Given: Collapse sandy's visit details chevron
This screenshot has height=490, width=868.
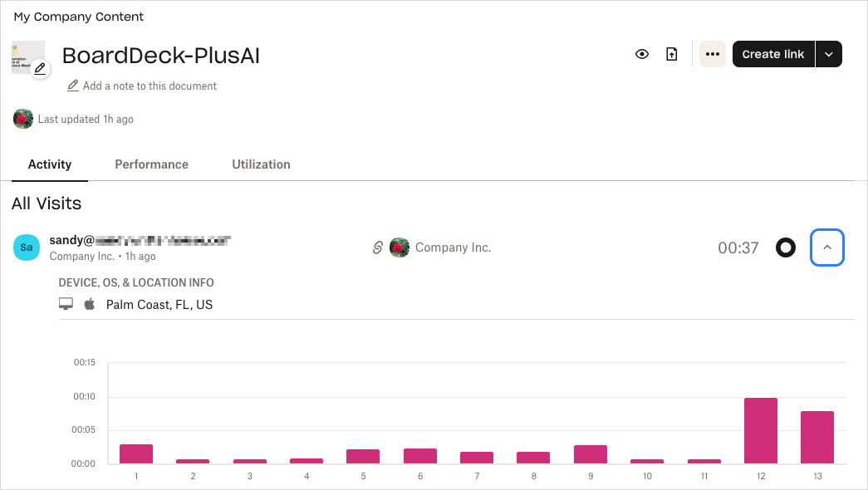Looking at the screenshot, I should tap(827, 247).
